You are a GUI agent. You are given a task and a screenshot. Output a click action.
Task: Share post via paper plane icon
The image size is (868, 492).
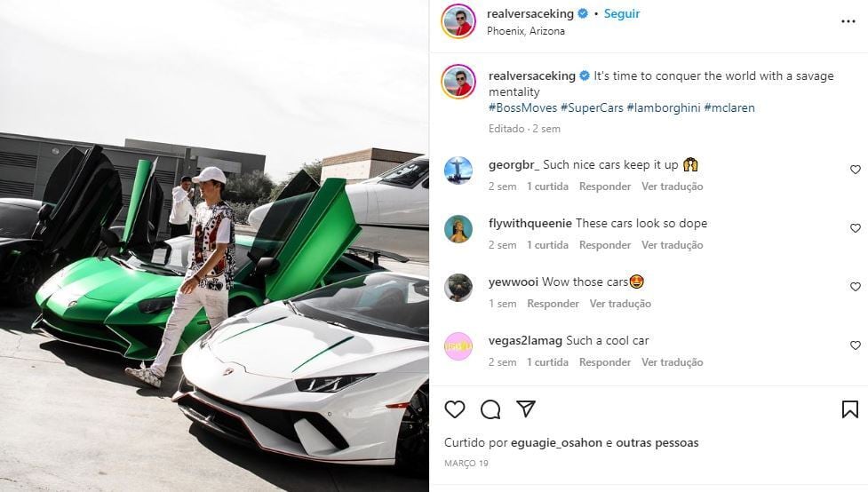click(x=526, y=409)
